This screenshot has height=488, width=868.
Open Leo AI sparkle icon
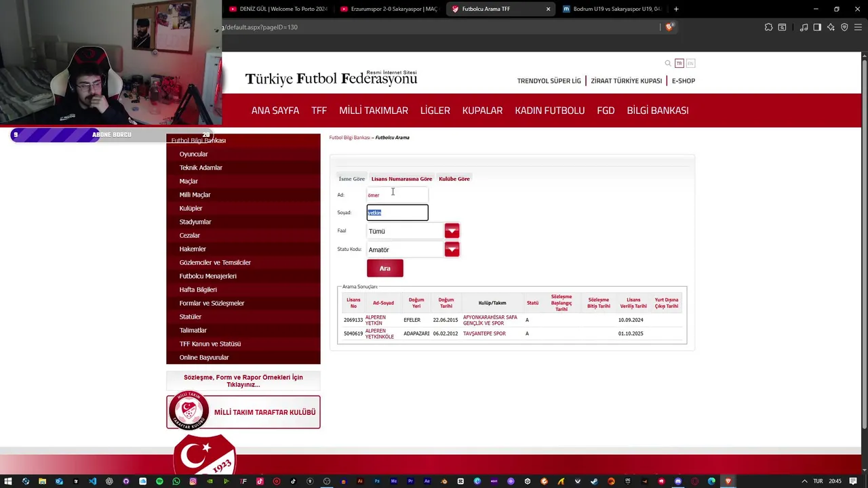point(831,27)
